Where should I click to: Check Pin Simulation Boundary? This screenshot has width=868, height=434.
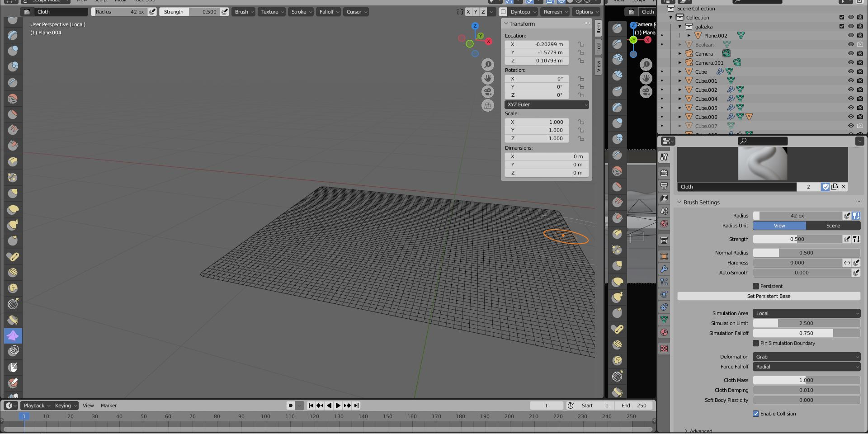pos(756,343)
